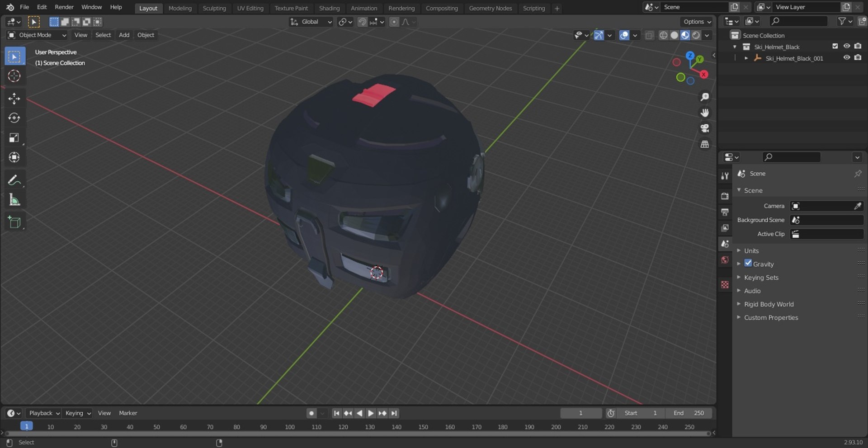Open the Global orientation dropdown
The image size is (868, 448).
(311, 22)
